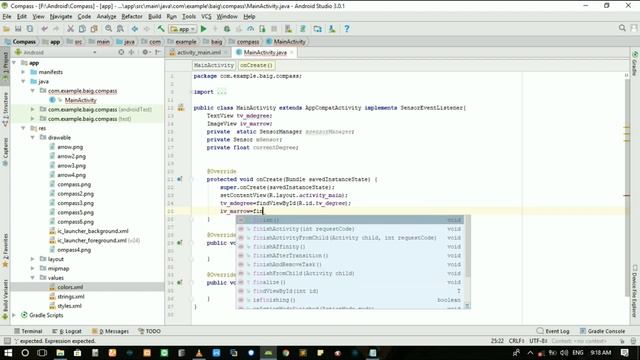Open the Gradle Console
The height and width of the screenshot is (360, 640).
pos(602,331)
